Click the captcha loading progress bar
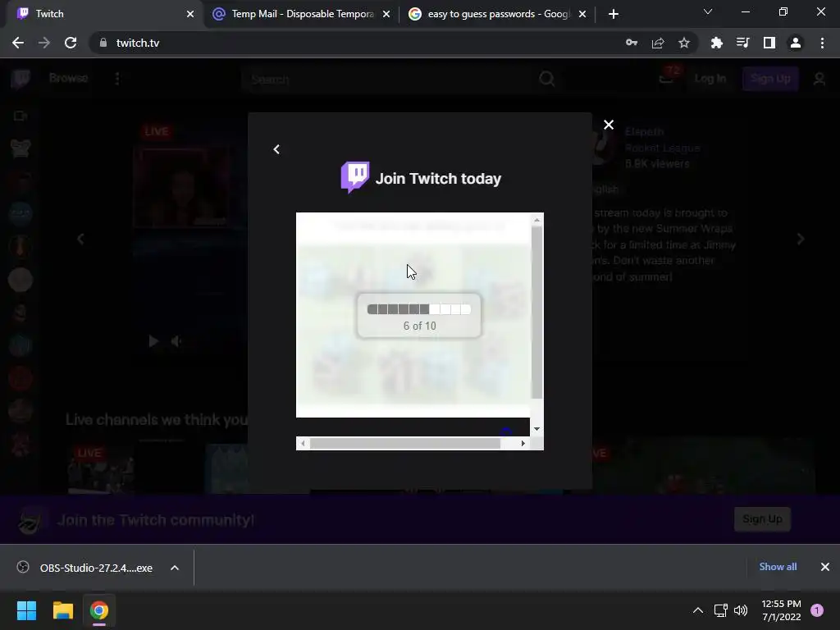This screenshot has height=630, width=840. point(419,309)
